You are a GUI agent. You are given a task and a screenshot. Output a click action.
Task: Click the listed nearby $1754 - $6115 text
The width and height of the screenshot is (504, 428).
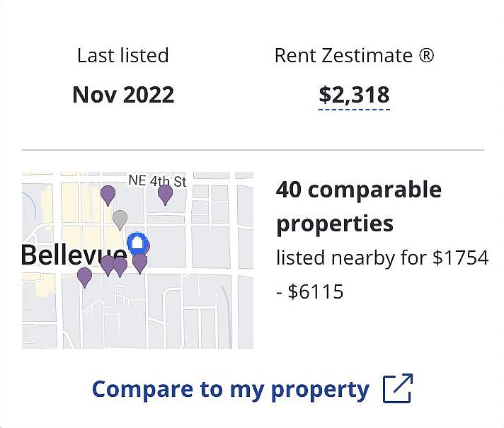click(382, 274)
